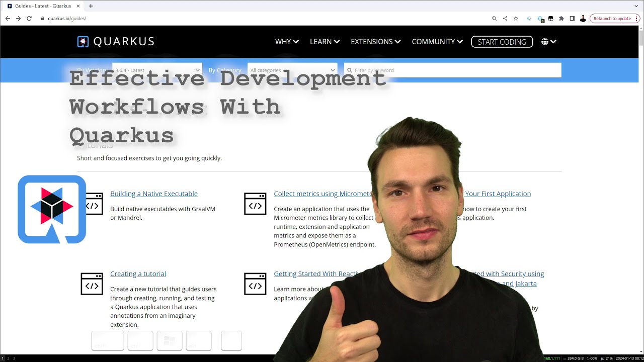Click the code icon beside Building a Native Executable
The height and width of the screenshot is (362, 644).
click(x=95, y=204)
